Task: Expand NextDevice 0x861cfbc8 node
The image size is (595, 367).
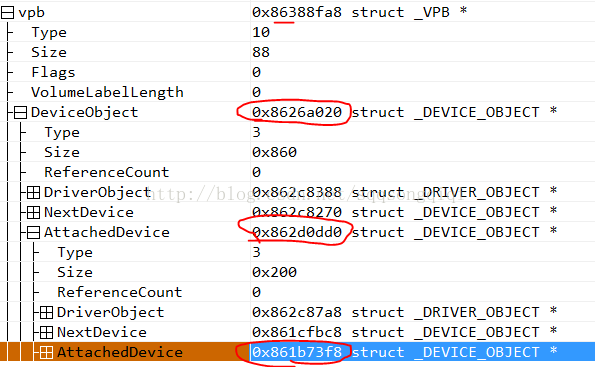Action: click(46, 332)
